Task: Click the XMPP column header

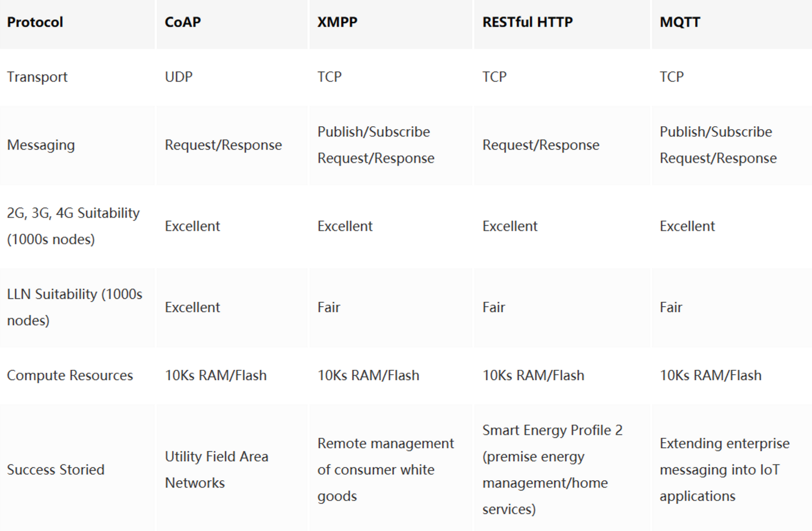Action: pyautogui.click(x=337, y=22)
